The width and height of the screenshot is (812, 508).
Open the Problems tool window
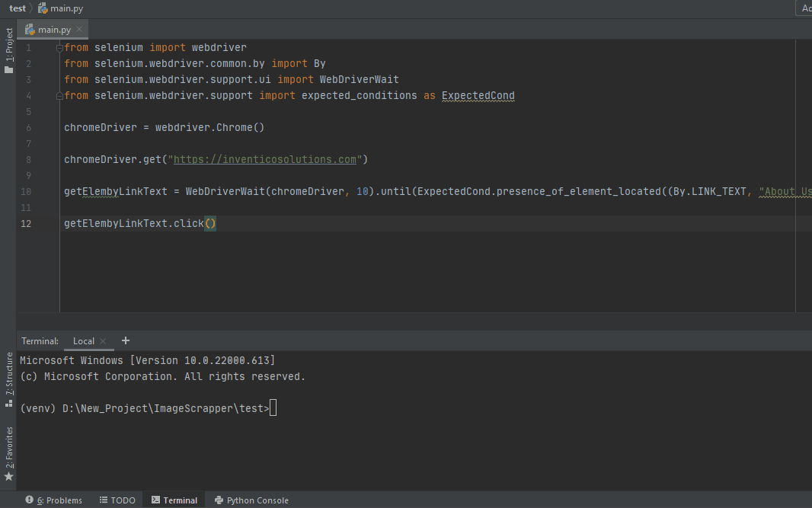point(59,500)
